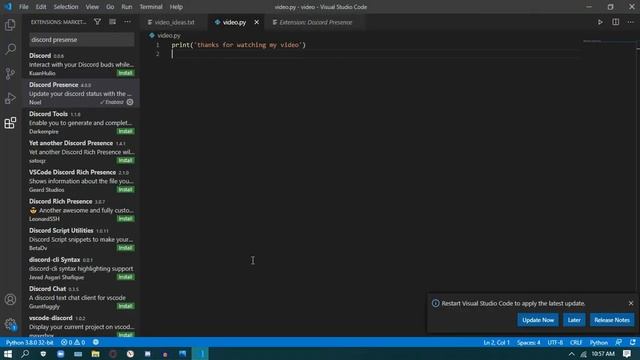Open Discord Presence manage gear
This screenshot has height=360, width=640.
tap(130, 102)
